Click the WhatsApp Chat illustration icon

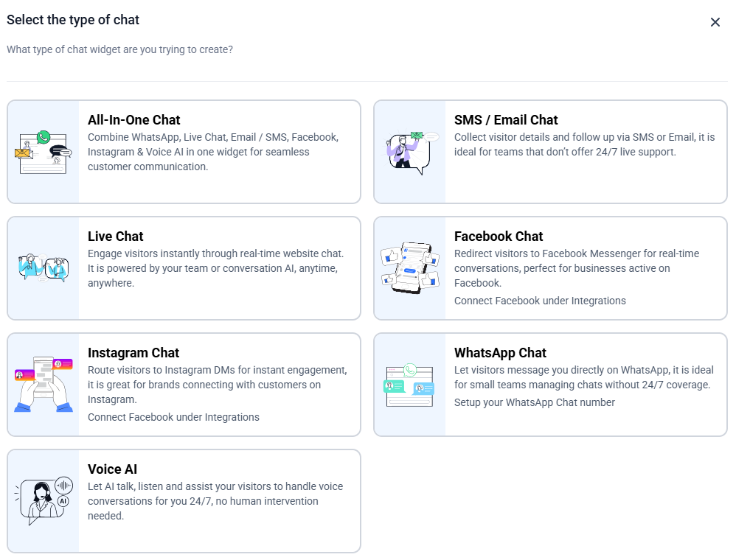(410, 385)
